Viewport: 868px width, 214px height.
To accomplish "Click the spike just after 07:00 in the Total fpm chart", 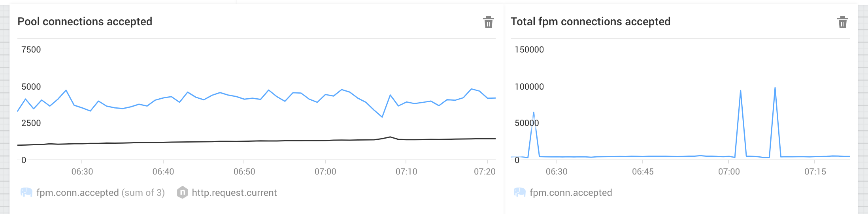I will coord(740,91).
